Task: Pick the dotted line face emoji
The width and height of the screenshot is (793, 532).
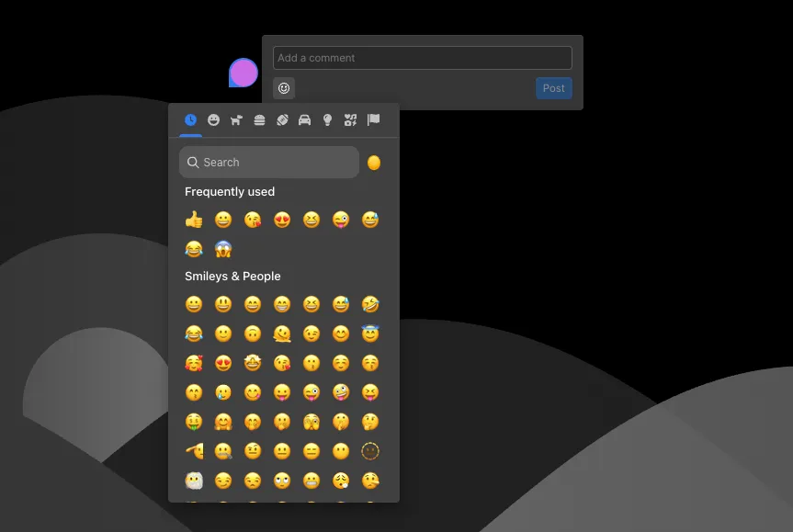Action: pyautogui.click(x=370, y=450)
